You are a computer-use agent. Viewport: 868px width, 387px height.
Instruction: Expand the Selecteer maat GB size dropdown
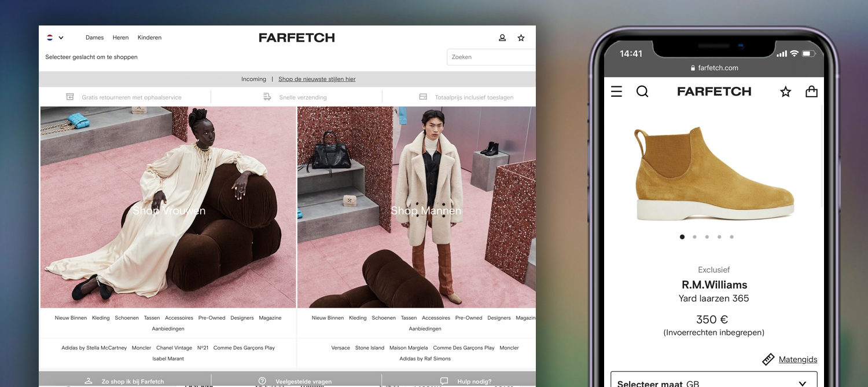[x=713, y=382]
